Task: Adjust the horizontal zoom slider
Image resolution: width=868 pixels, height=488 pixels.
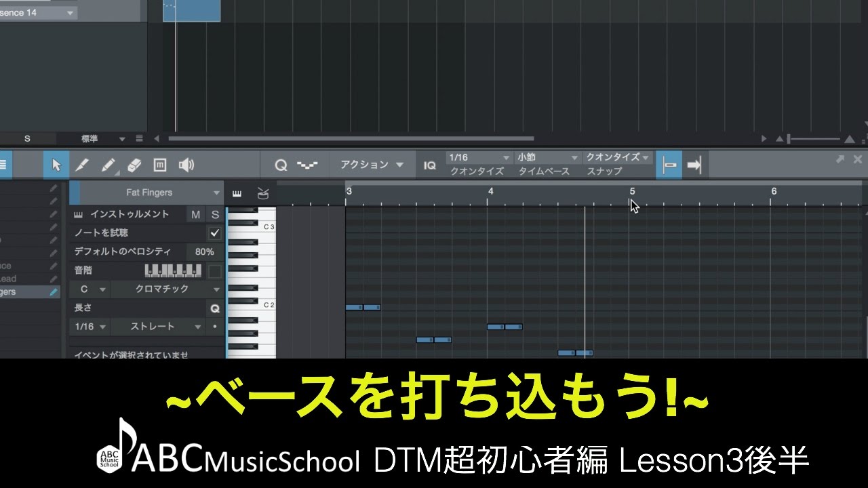Action: tap(814, 139)
